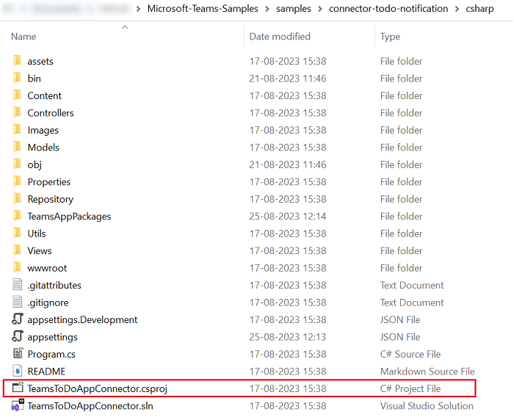Click the C# Source File type cell

(410, 354)
